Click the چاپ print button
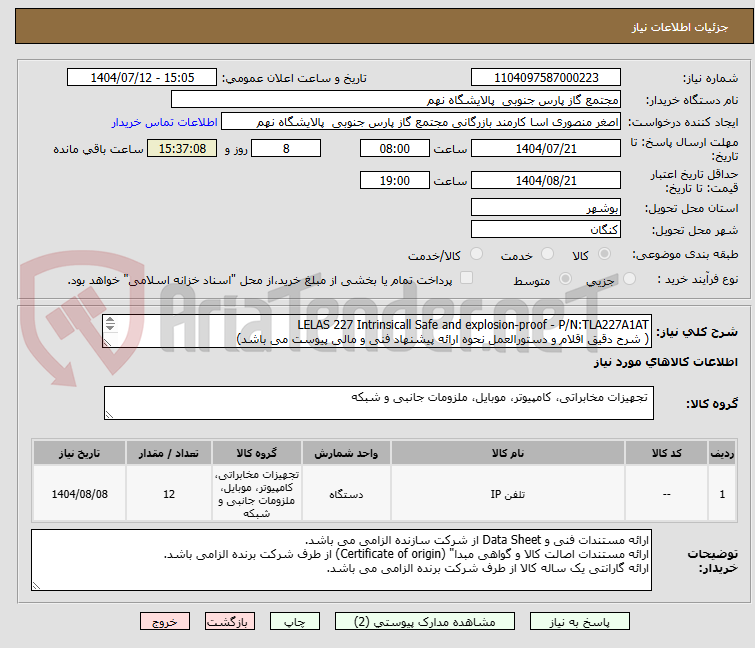The width and height of the screenshot is (755, 648). (x=295, y=621)
